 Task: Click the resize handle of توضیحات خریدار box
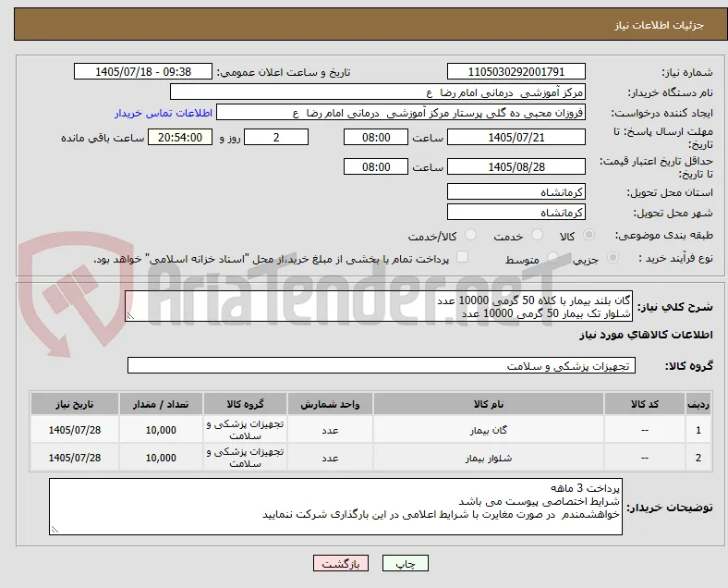tap(55, 530)
